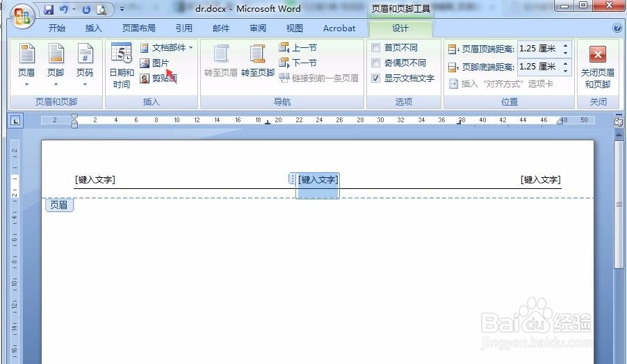Toggle 首页不同 checkbox
Image resolution: width=627 pixels, height=364 pixels.
pyautogui.click(x=375, y=48)
